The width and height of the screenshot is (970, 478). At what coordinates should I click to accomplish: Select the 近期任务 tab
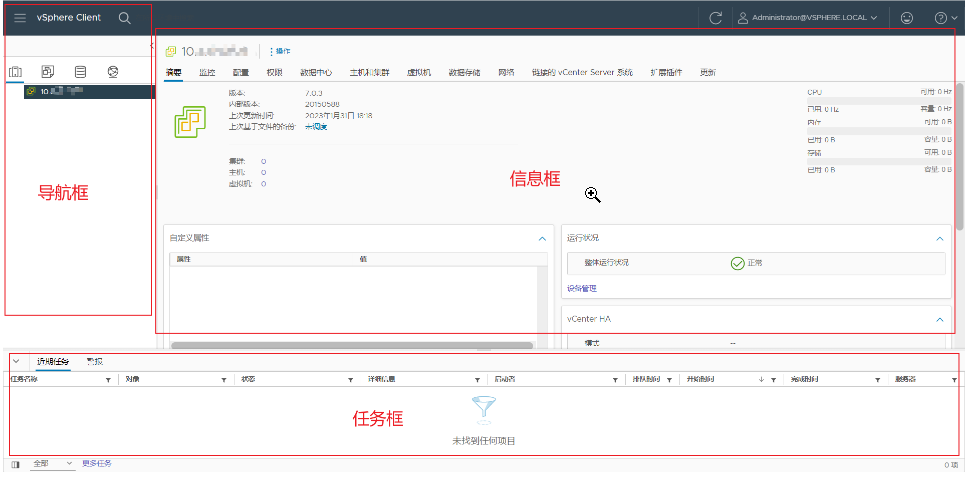53,362
